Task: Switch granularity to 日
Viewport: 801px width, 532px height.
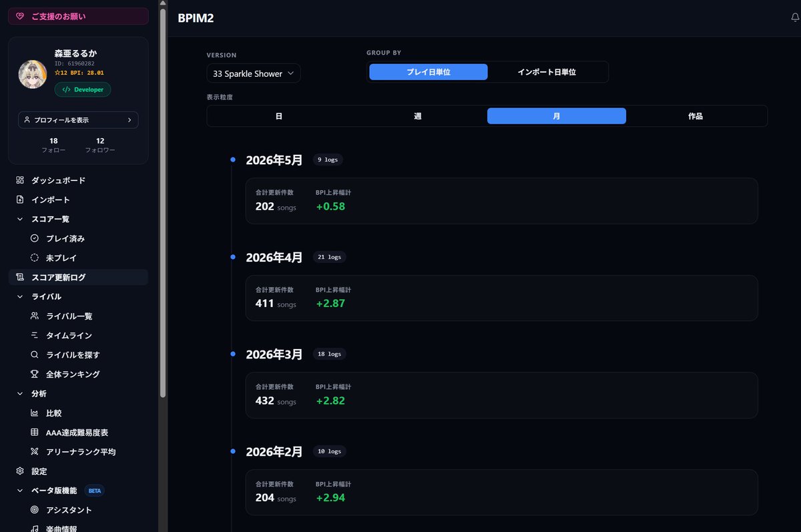Action: (x=279, y=116)
